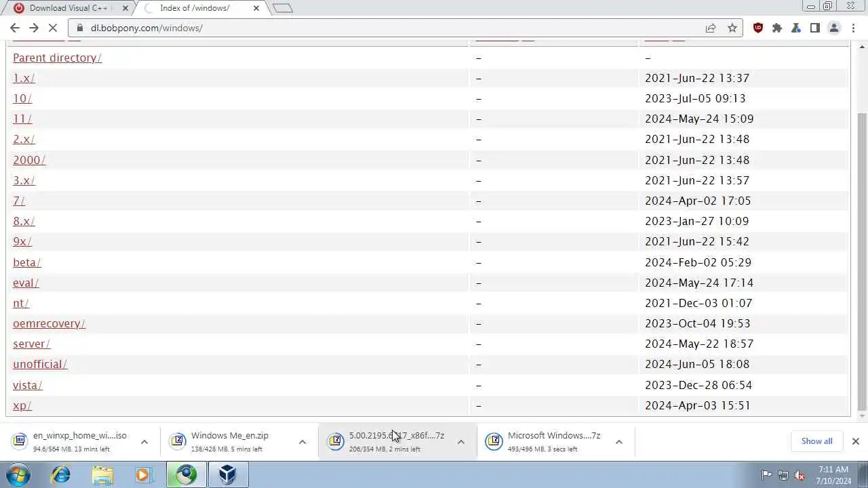Expand options for en_winxp_home iso download
868x488 pixels.
click(144, 442)
